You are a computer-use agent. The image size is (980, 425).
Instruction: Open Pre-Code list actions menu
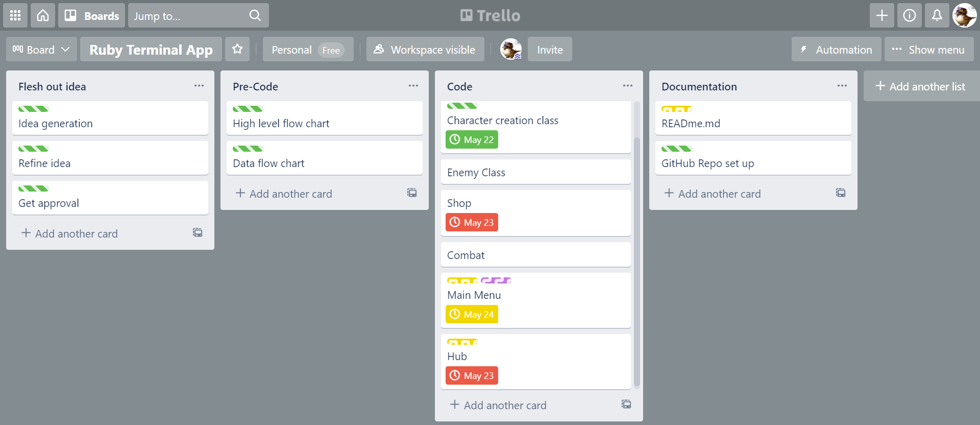click(413, 86)
